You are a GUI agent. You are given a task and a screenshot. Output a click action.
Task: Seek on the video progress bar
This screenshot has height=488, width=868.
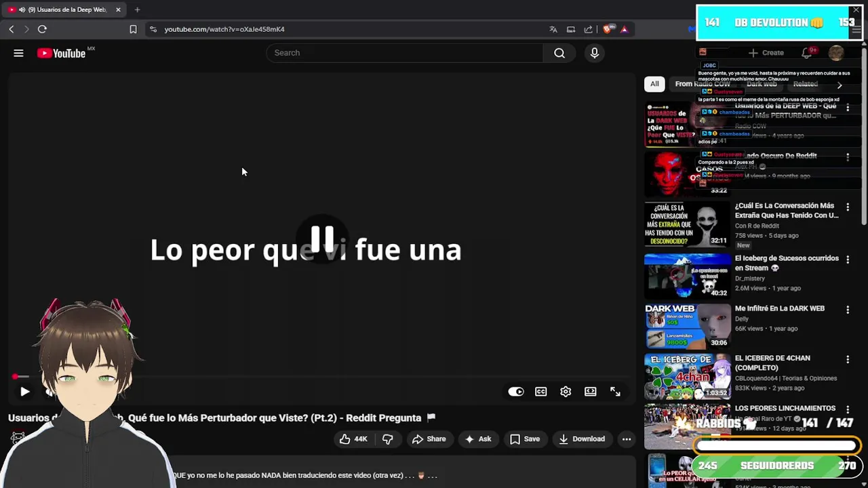pyautogui.click(x=322, y=376)
